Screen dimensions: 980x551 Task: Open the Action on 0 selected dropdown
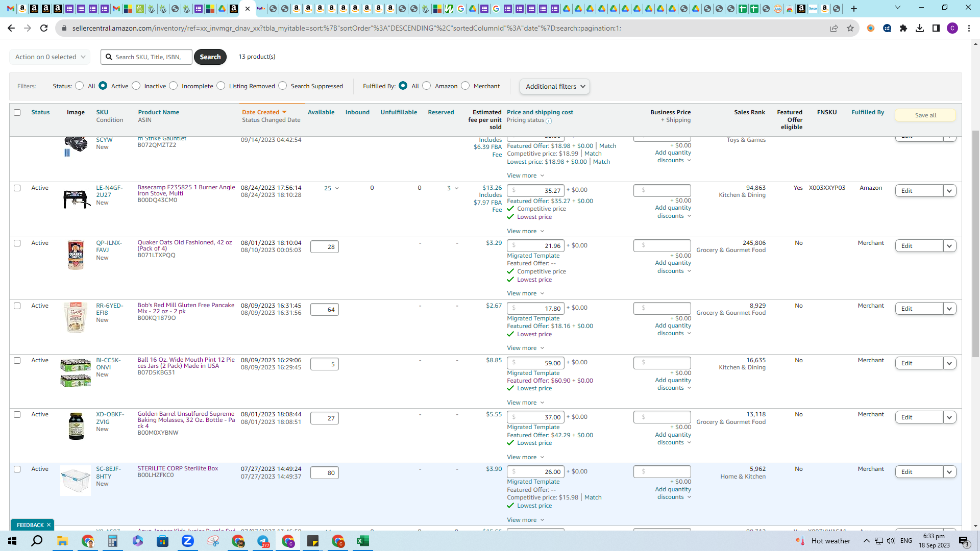pyautogui.click(x=50, y=57)
